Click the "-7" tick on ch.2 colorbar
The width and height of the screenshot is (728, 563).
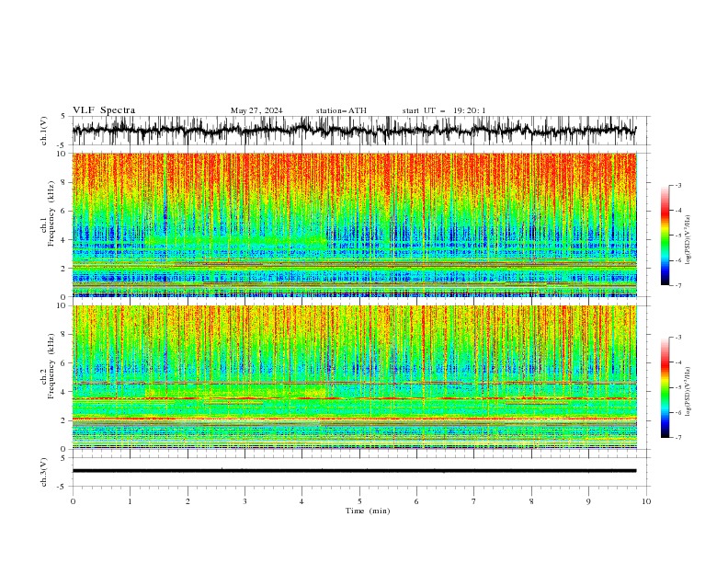[x=678, y=438]
